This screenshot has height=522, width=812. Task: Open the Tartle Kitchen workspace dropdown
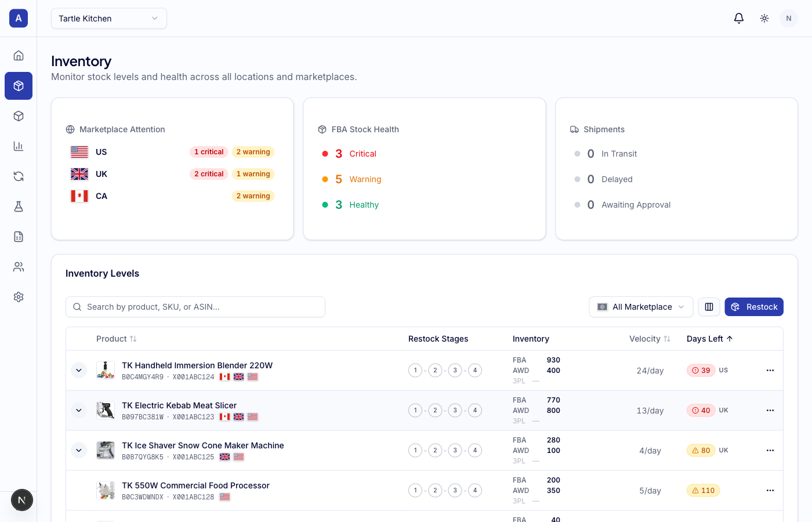(x=108, y=18)
